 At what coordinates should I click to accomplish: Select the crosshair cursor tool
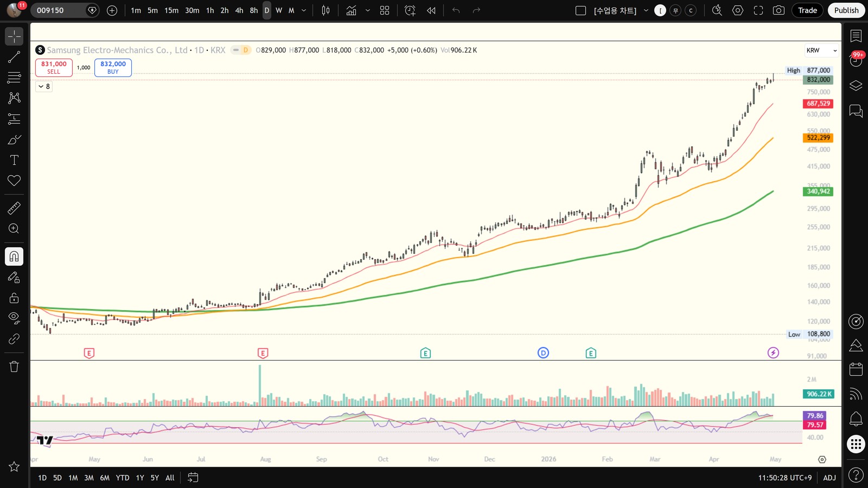coord(14,36)
